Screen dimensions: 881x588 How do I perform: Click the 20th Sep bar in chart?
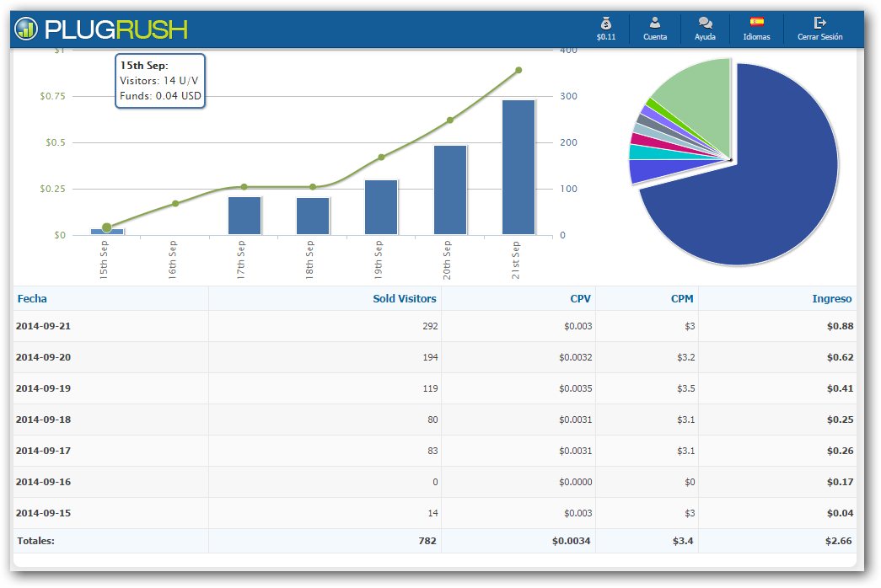coord(450,190)
